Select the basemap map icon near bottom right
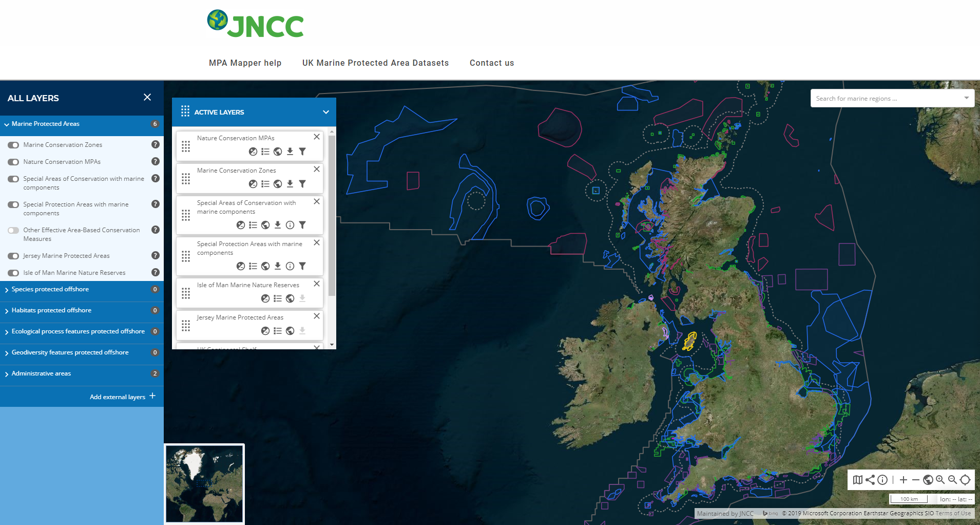 click(858, 480)
